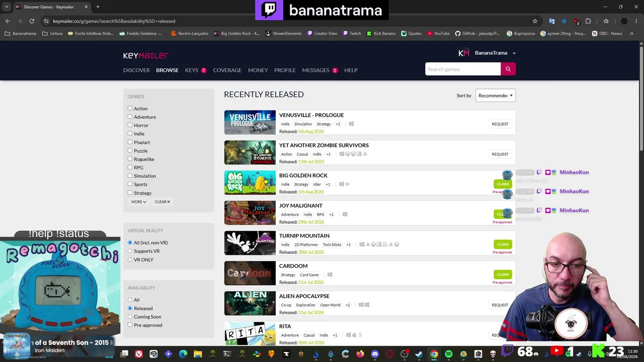Open the Big Golden Rock thumbnail
Image resolution: width=644 pixels, height=362 pixels.
click(x=250, y=183)
